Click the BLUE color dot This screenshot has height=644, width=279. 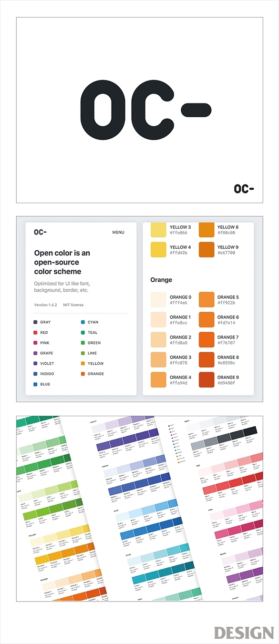point(36,384)
